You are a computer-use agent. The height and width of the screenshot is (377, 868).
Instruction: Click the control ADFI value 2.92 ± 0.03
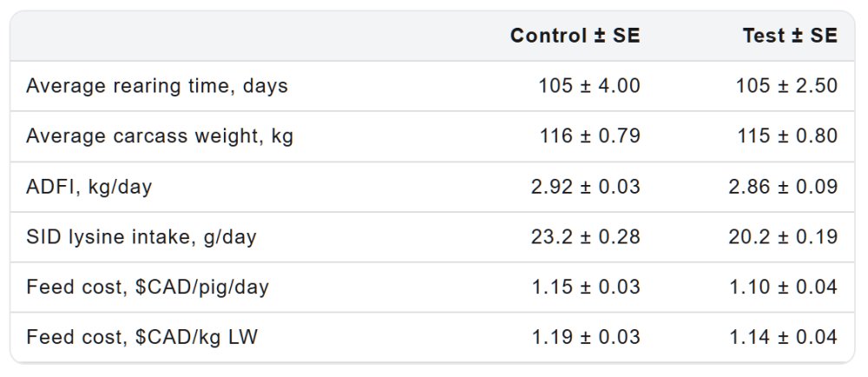(x=585, y=187)
